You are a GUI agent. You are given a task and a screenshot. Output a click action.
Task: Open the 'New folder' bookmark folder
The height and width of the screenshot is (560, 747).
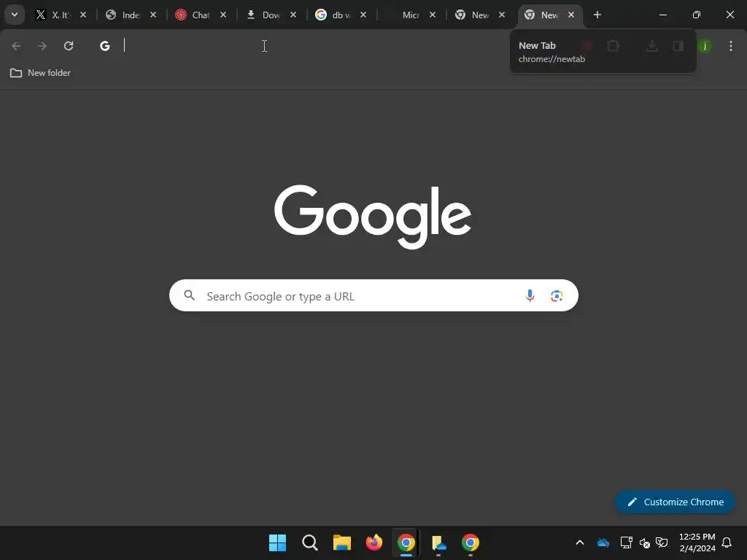[41, 73]
